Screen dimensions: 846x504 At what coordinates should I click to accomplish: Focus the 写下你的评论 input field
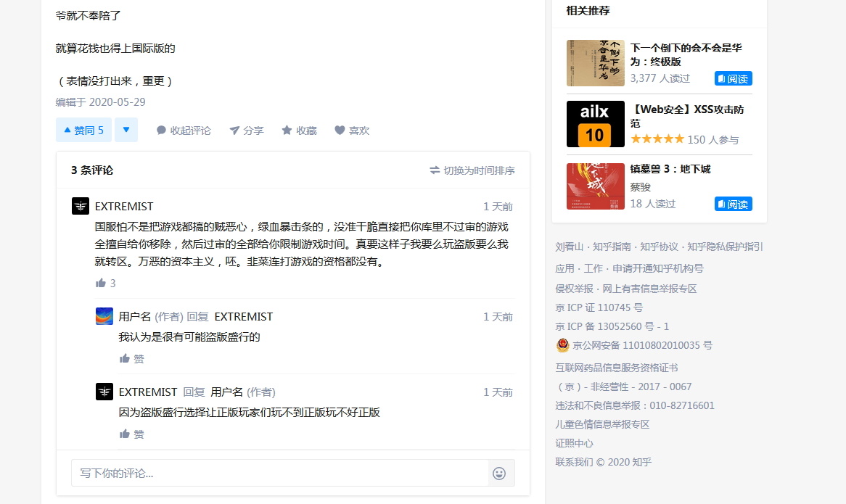[280, 474]
